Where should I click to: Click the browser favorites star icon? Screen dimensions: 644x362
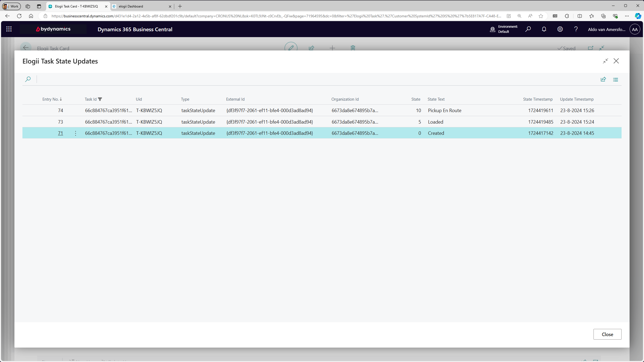point(541,16)
